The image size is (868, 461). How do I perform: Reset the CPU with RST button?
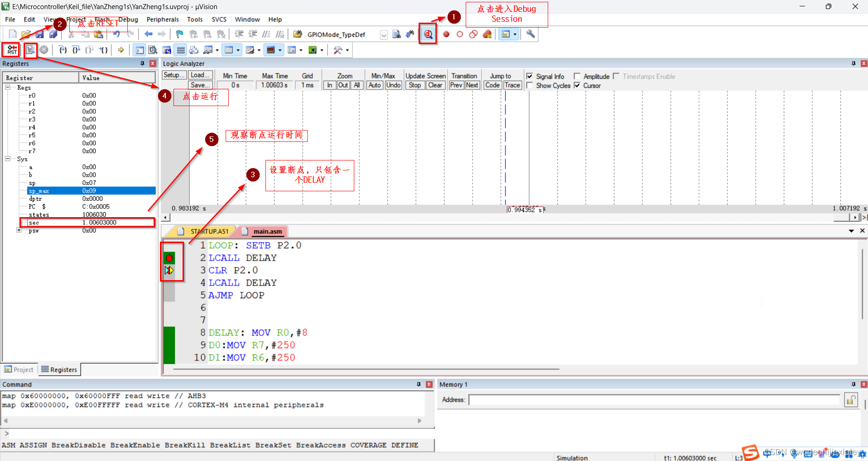[12, 50]
